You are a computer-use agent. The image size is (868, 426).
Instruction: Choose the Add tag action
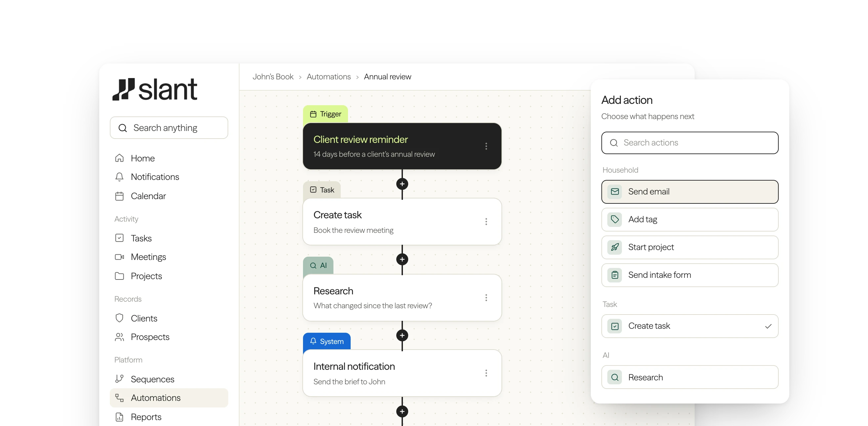click(x=690, y=220)
